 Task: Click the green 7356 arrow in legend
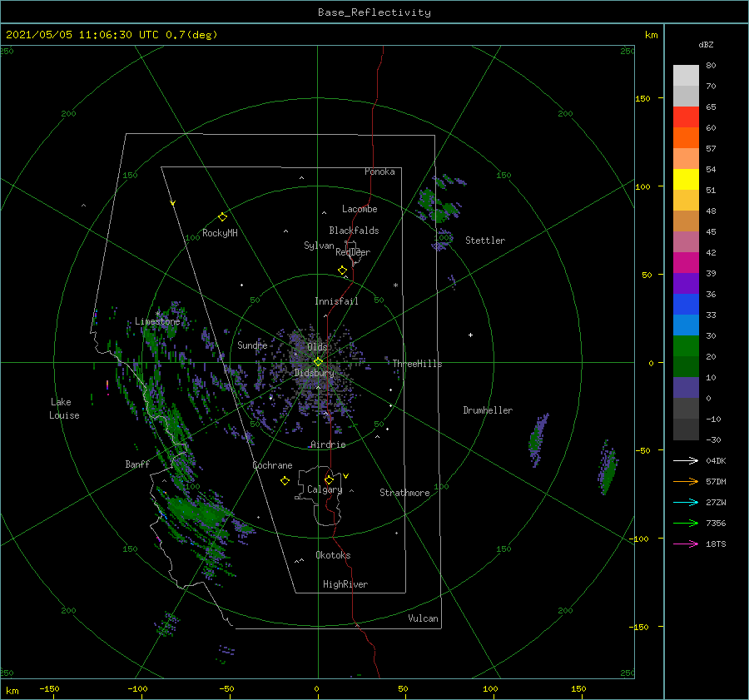point(686,524)
